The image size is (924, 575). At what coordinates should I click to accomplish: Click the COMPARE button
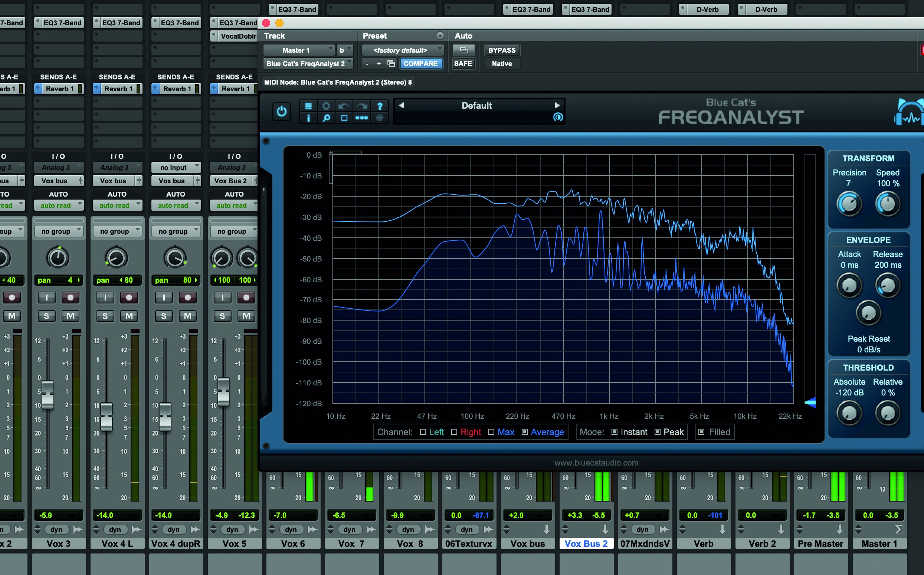coord(421,63)
